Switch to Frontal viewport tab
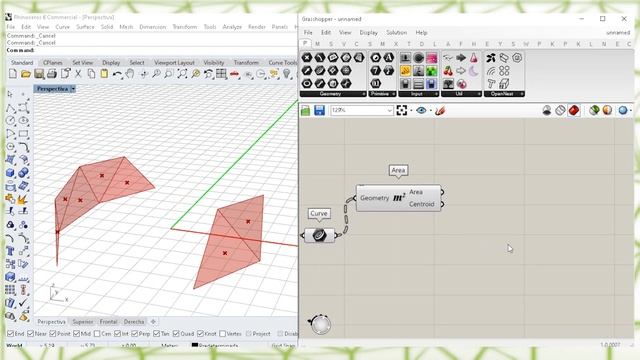640x360 pixels. (x=108, y=322)
